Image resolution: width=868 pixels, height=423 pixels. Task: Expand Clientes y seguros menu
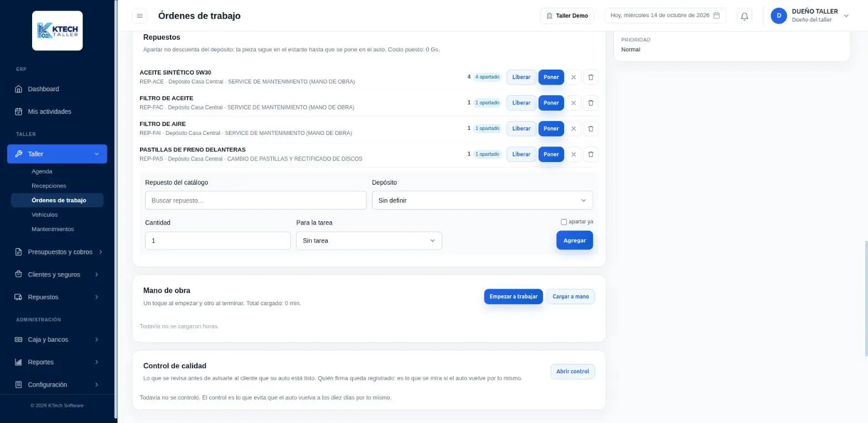[x=58, y=275]
